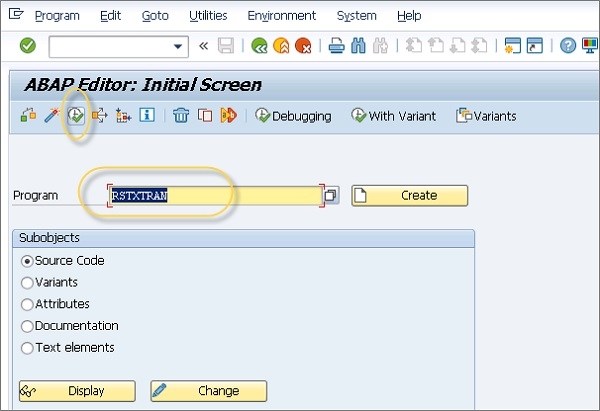Screen dimensions: 600x411
Task: Click the Delete trash can icon
Action: (181, 115)
